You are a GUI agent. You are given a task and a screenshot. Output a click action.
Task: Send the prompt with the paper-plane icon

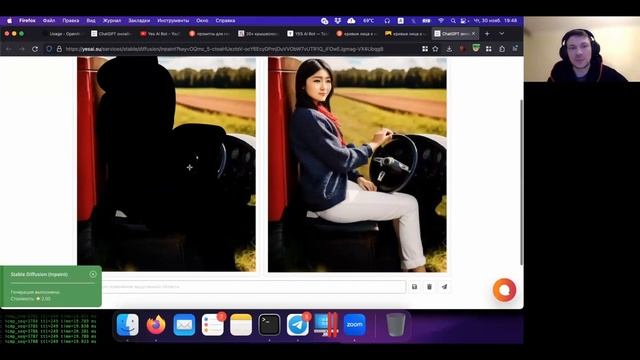(444, 287)
